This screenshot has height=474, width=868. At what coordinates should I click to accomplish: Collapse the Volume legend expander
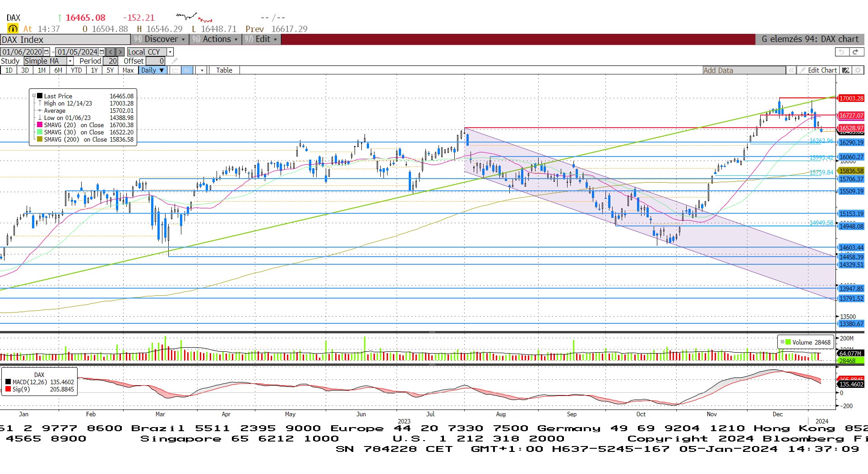(x=782, y=342)
